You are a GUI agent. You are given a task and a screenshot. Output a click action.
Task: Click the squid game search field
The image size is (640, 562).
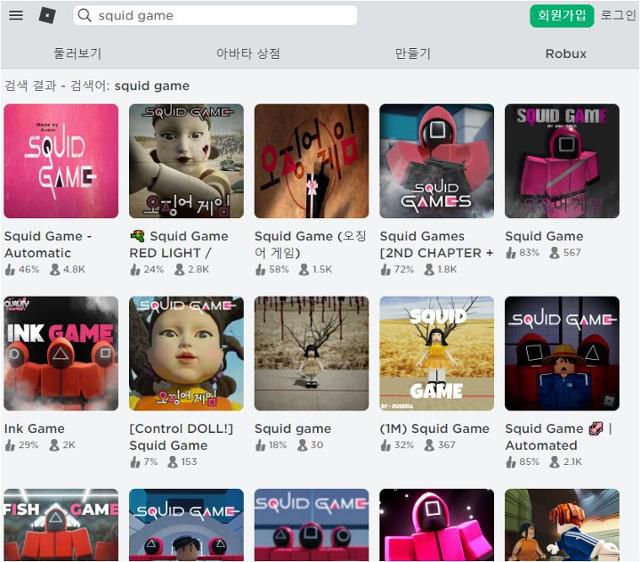click(x=220, y=16)
